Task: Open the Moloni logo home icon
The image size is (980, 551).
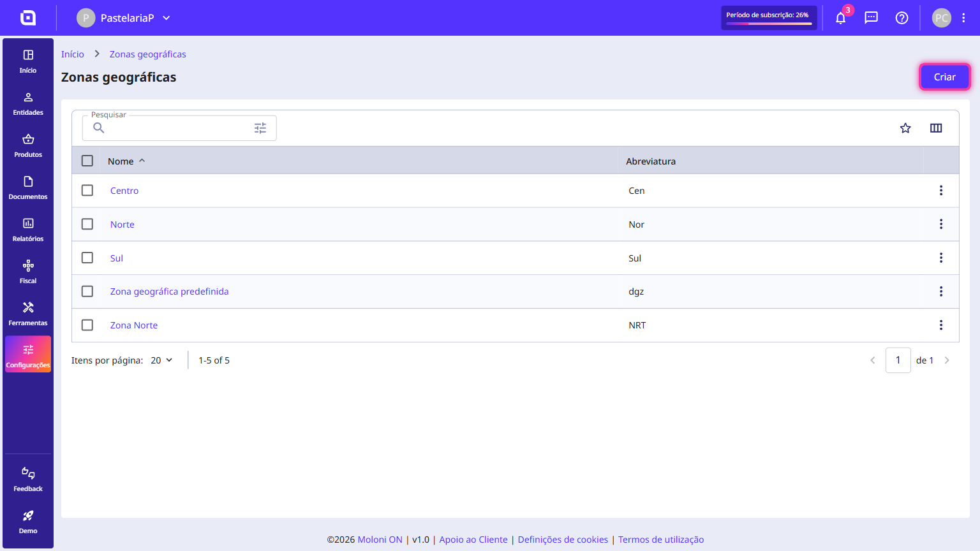Action: (x=28, y=18)
